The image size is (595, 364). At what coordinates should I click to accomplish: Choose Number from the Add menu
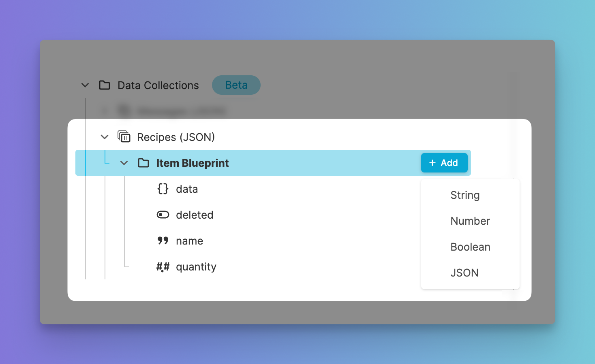coord(470,221)
